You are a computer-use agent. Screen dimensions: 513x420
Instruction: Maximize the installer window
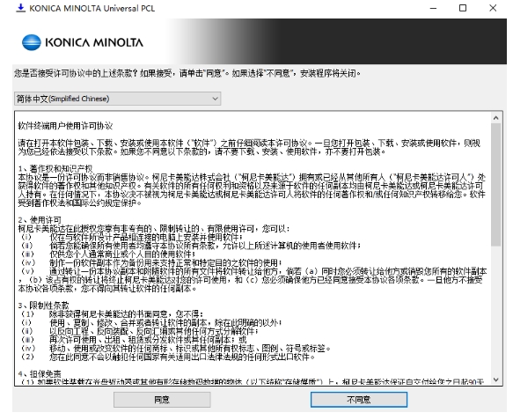point(463,8)
